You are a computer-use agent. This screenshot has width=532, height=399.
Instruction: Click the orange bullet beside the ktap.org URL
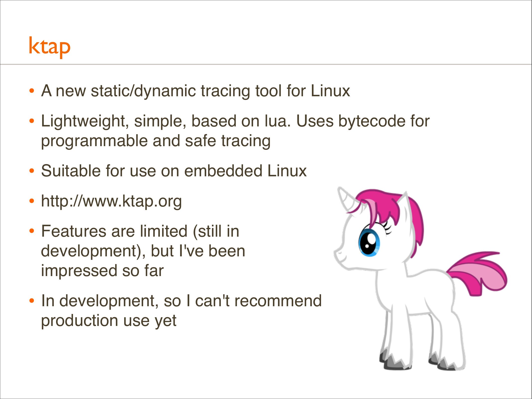[31, 201]
